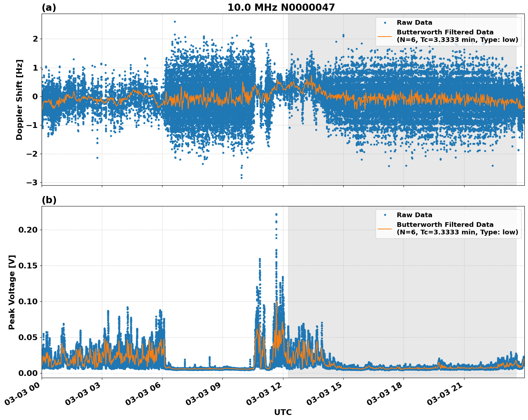Image resolution: width=528 pixels, height=420 pixels.
Task: Select the panel label (a)
Action: click(49, 7)
